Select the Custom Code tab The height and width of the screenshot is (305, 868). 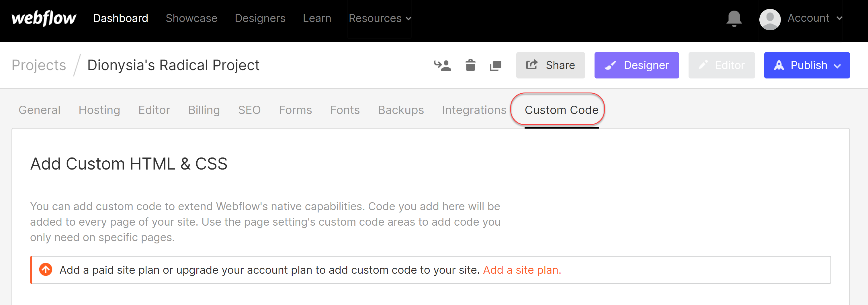tap(561, 110)
